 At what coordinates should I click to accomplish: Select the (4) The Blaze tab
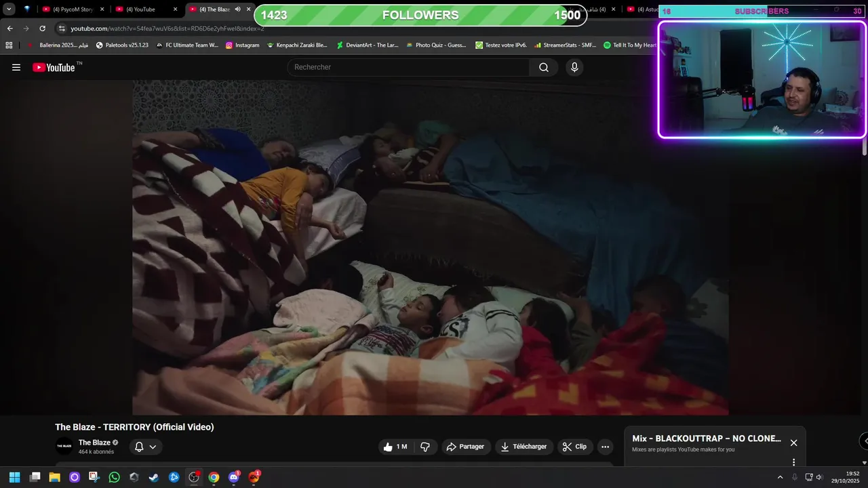tap(214, 9)
